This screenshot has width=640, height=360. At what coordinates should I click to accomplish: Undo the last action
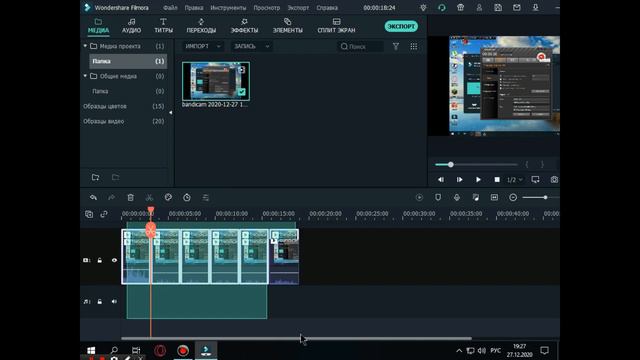93,198
